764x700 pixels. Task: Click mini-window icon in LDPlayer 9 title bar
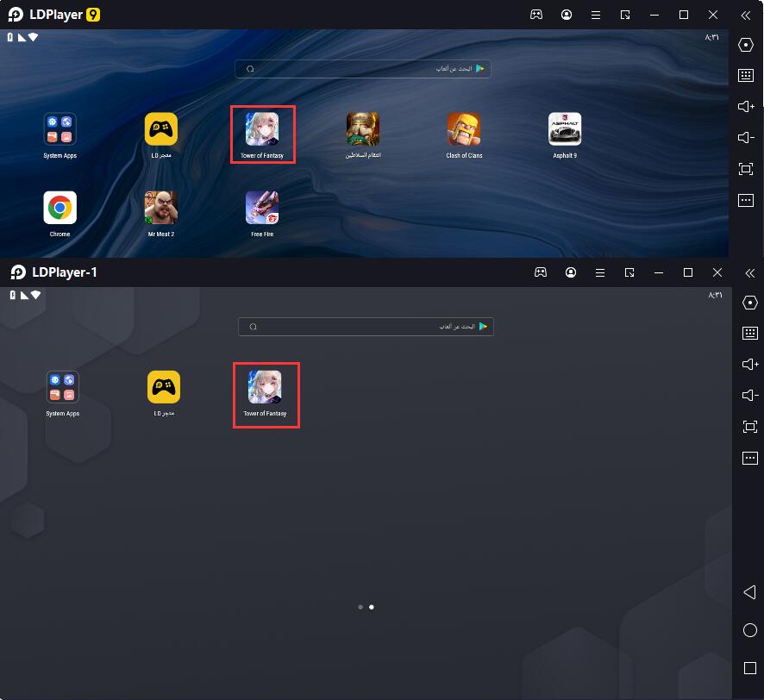pyautogui.click(x=625, y=16)
